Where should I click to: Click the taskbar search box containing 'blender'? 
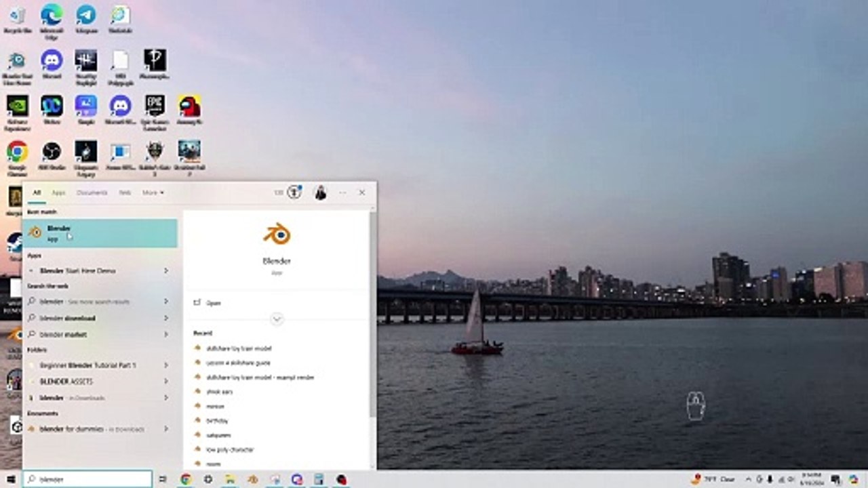(88, 479)
